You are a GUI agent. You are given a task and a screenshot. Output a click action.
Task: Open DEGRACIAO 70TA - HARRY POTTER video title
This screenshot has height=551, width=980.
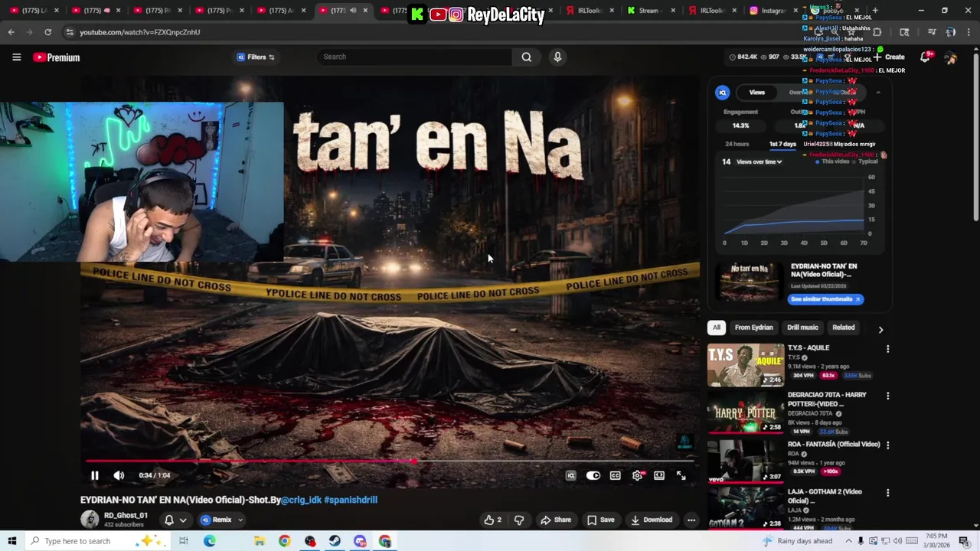pos(827,399)
